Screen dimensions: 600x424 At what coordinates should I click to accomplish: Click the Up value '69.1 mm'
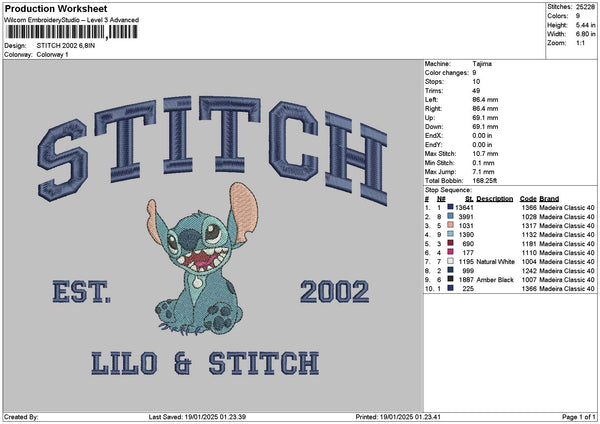pyautogui.click(x=485, y=118)
